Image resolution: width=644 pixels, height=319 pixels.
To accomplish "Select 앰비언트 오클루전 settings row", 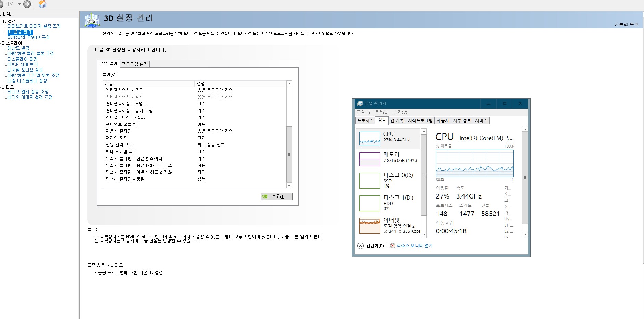I will coord(194,124).
